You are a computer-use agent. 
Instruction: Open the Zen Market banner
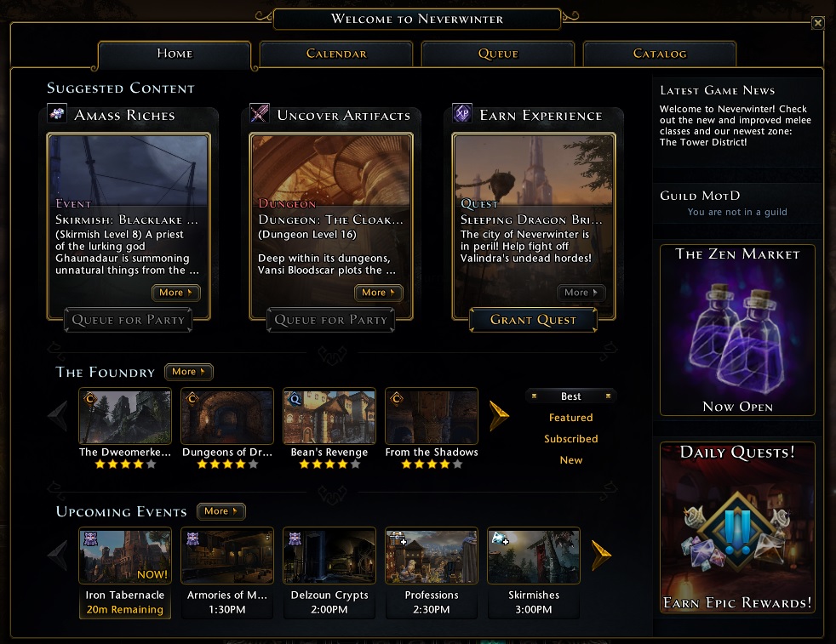[737, 330]
